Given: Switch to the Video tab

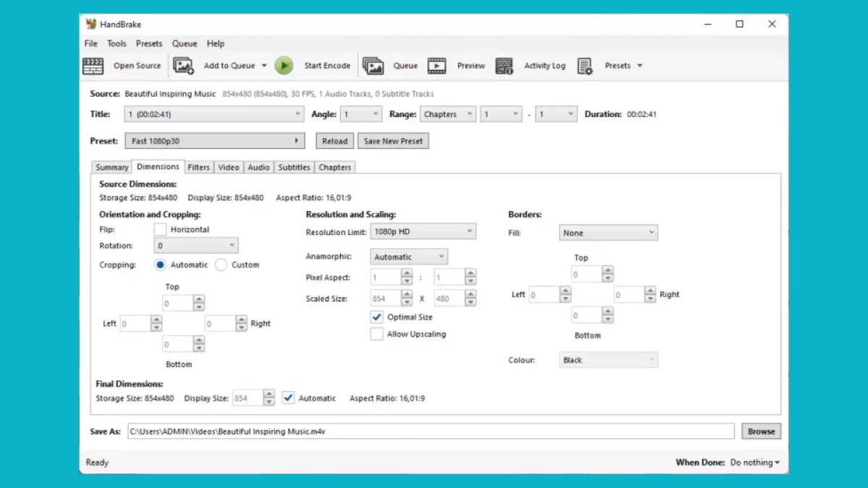Looking at the screenshot, I should pos(229,167).
